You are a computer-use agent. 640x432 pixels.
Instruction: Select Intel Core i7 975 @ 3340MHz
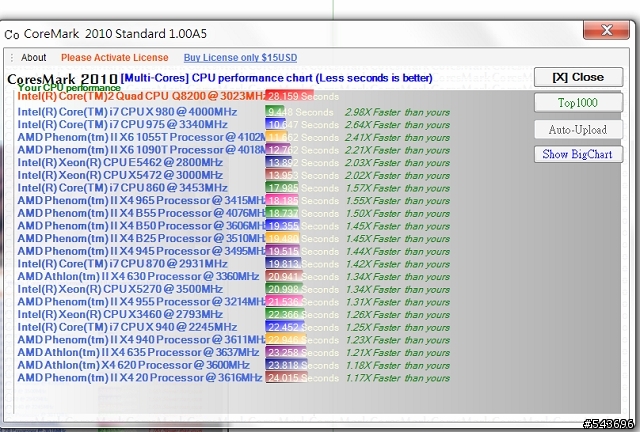click(122, 125)
